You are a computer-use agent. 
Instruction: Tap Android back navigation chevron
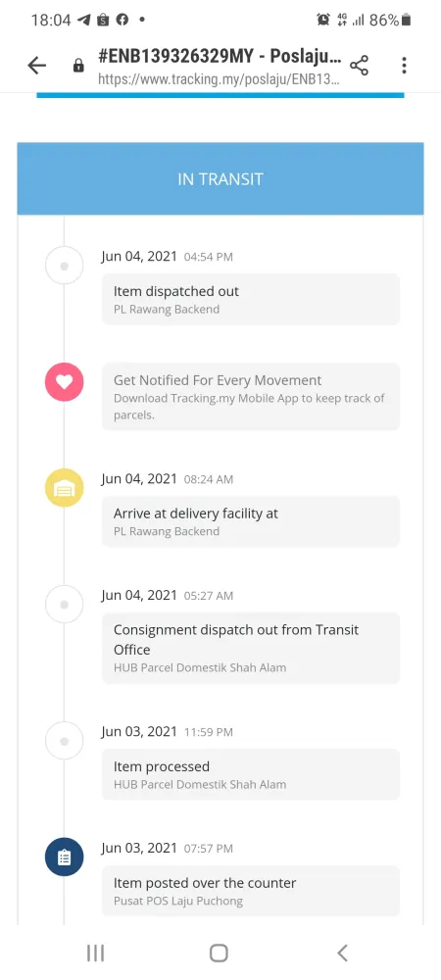click(x=342, y=953)
